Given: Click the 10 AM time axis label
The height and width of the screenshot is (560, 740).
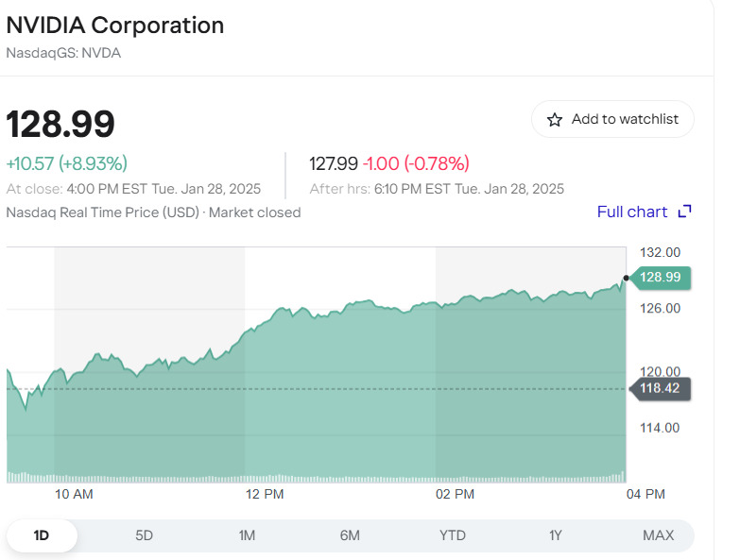Looking at the screenshot, I should [x=74, y=494].
